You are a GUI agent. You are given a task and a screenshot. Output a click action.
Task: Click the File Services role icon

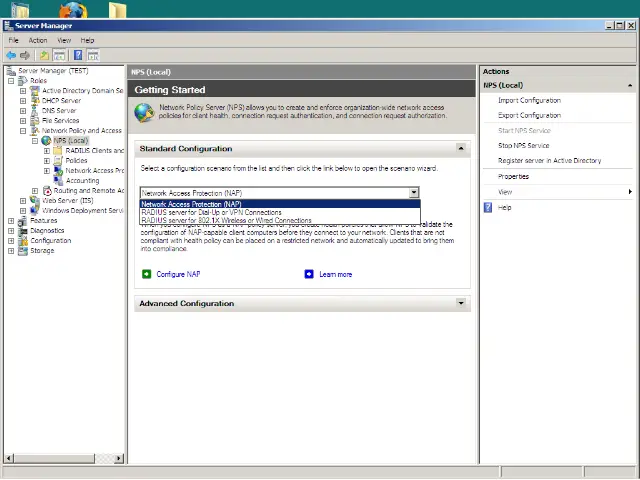(x=35, y=120)
